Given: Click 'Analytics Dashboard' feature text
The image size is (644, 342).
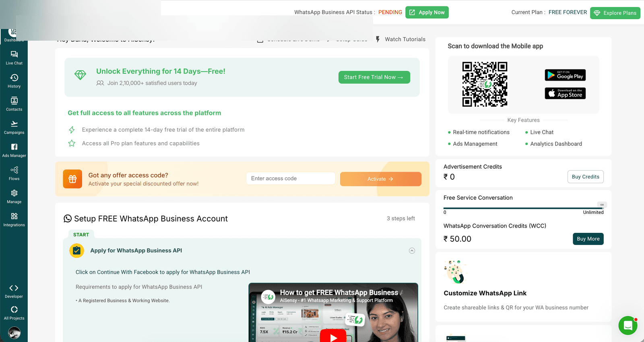Looking at the screenshot, I should pos(556,144).
